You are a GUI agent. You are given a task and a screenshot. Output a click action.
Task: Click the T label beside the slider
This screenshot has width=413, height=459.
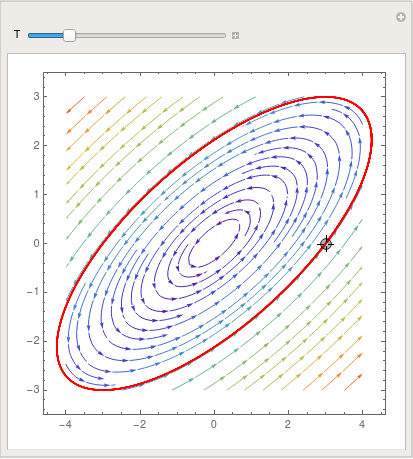[17, 34]
